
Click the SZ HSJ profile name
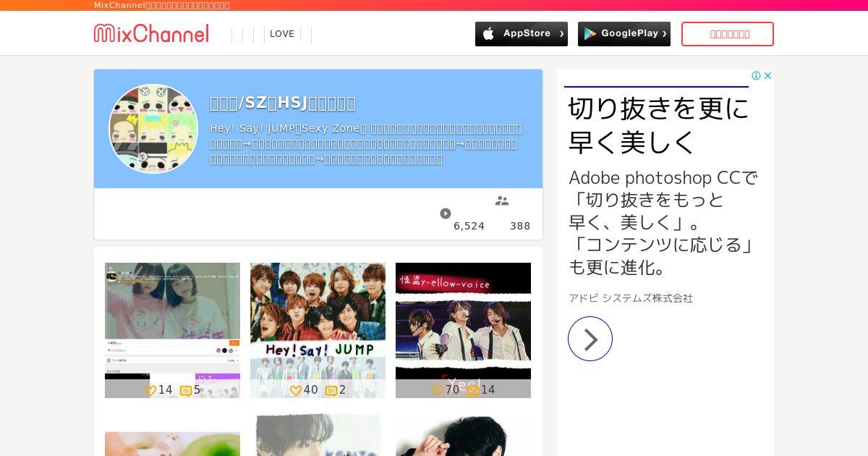click(283, 103)
